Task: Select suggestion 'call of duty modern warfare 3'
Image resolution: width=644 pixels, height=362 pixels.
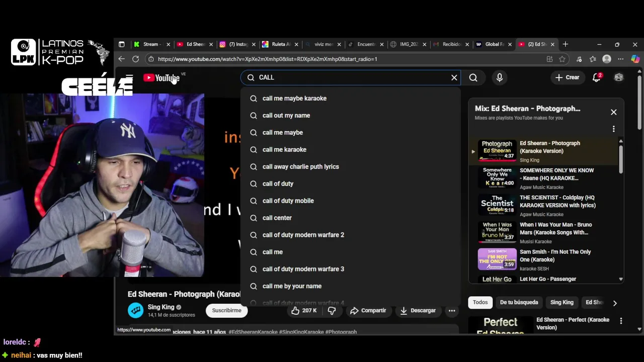Action: pos(350,269)
